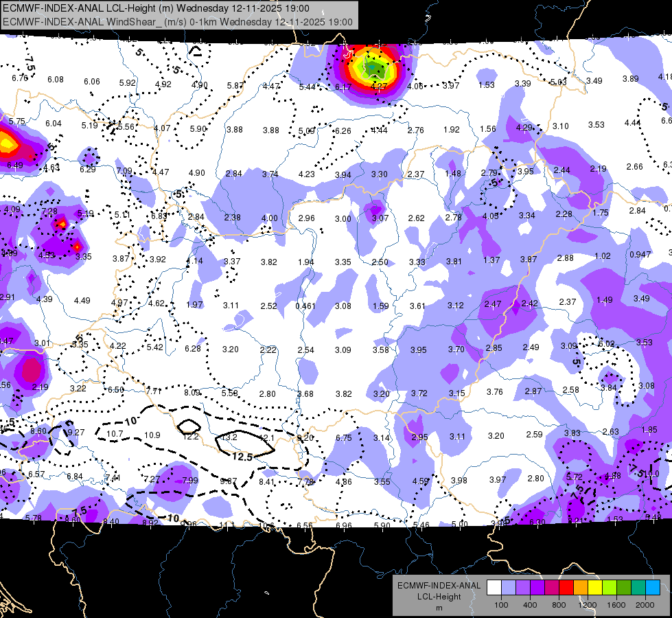Click the ECMWF-INDEX-ANAL legend title
The width and height of the screenshot is (672, 618).
439,586
